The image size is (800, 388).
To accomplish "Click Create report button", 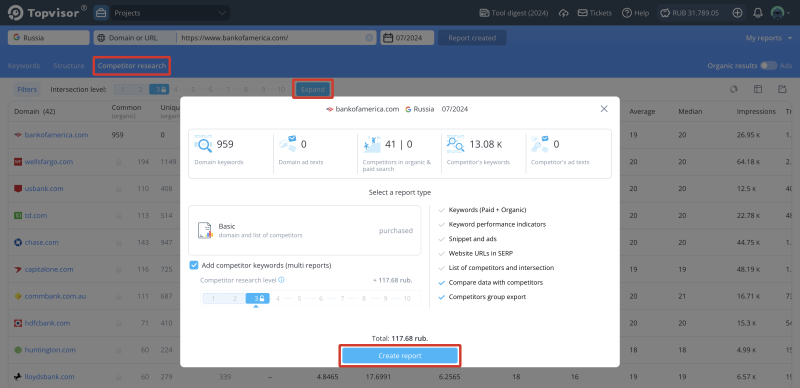I will point(400,356).
